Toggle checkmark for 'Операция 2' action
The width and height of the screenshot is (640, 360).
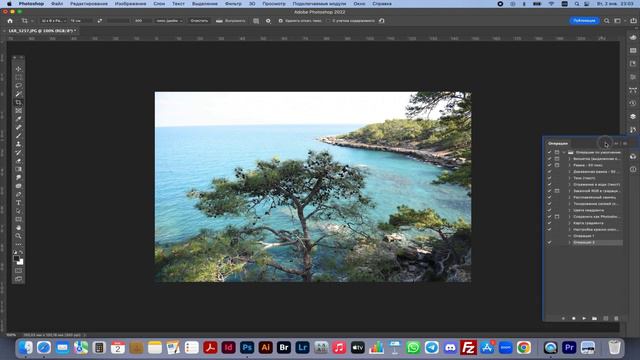coord(549,242)
